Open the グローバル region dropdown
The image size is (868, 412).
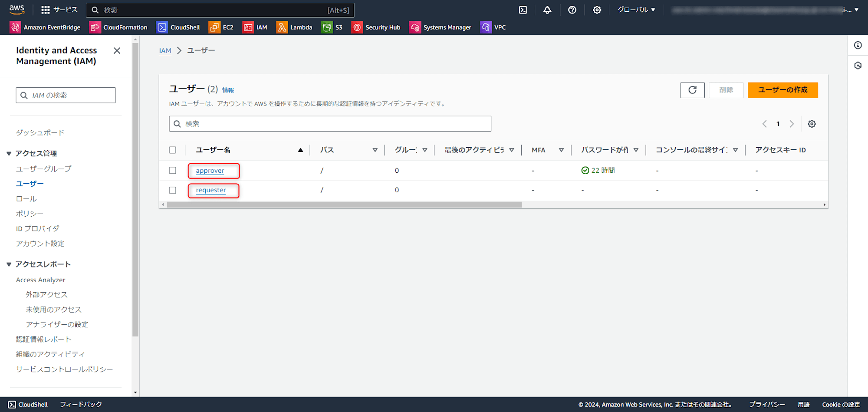(636, 10)
